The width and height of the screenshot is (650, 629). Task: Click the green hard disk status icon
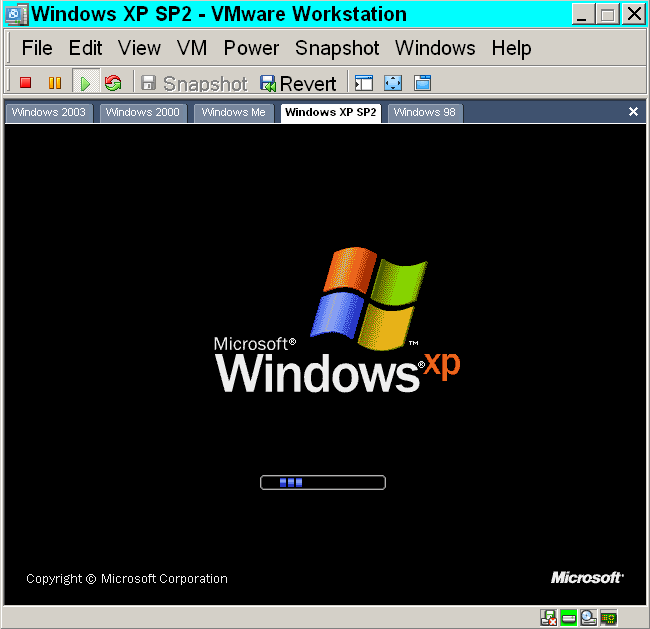tap(568, 618)
